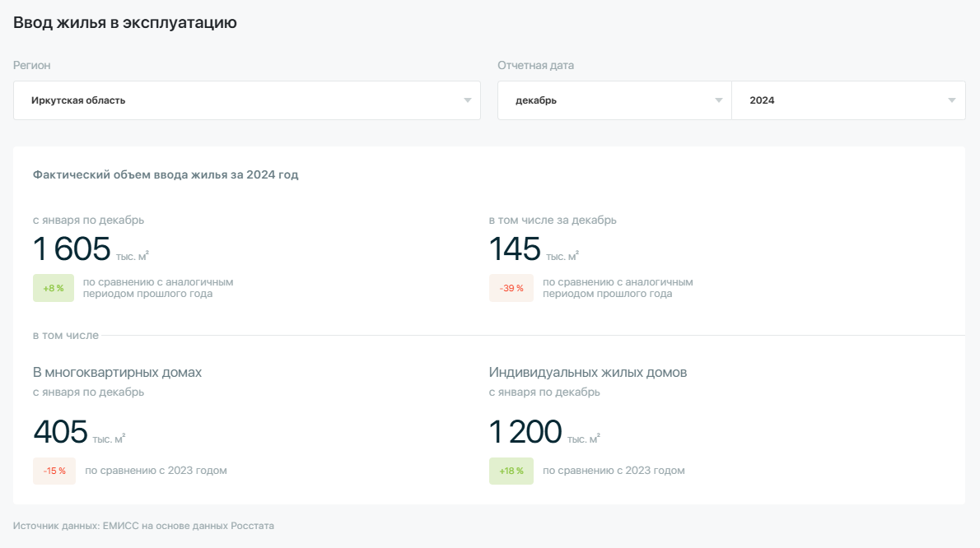Open the region dropdown showing Иркутская область
The width and height of the screenshot is (980, 548).
[x=239, y=100]
